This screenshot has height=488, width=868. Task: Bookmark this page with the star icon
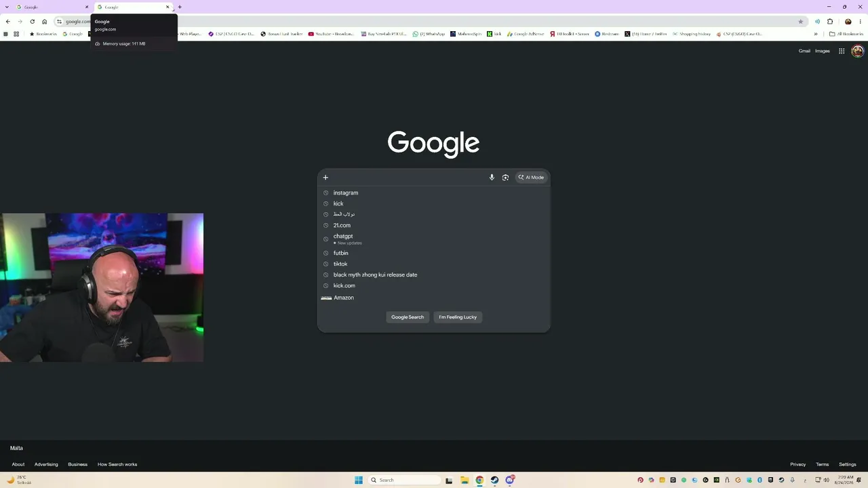(800, 22)
